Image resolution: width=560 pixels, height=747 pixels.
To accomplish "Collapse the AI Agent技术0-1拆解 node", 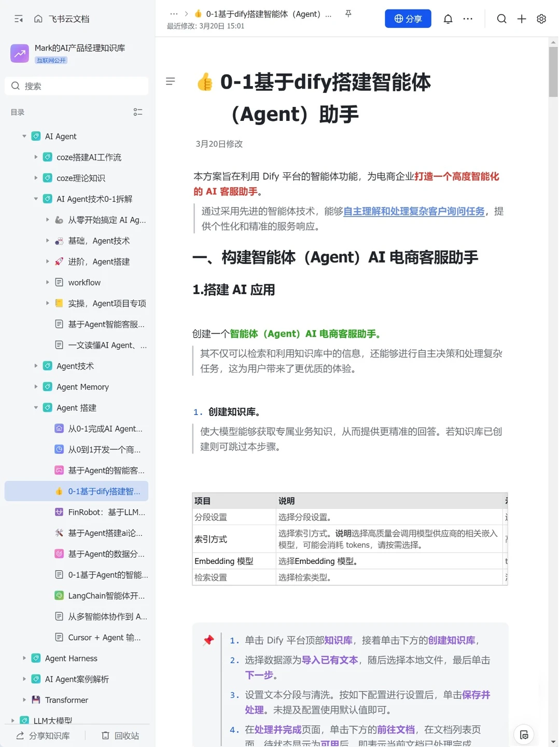I will tap(36, 199).
